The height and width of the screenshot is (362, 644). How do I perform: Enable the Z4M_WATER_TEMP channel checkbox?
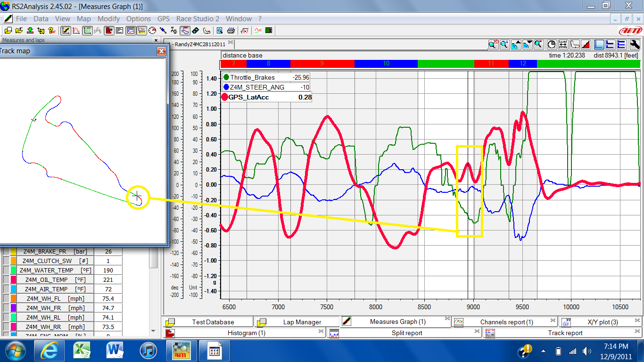(6, 271)
